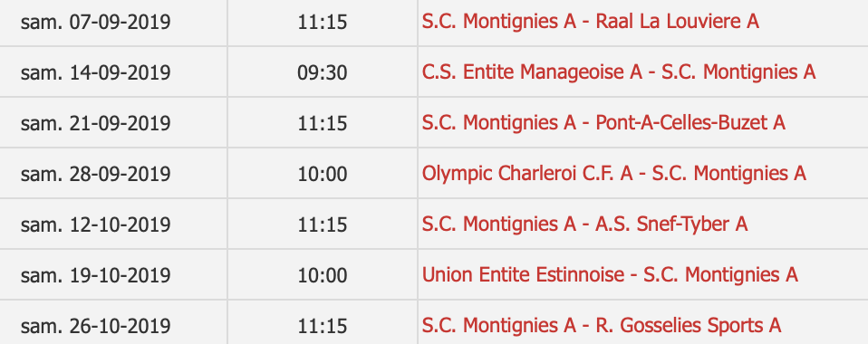Open S.C. Montignies A - A.S. Snef-Tyber A match

point(584,225)
